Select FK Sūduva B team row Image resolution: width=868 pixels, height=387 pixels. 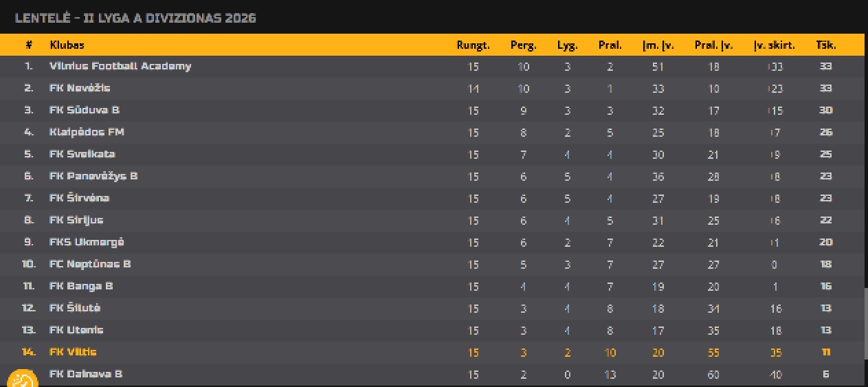[x=440, y=110]
